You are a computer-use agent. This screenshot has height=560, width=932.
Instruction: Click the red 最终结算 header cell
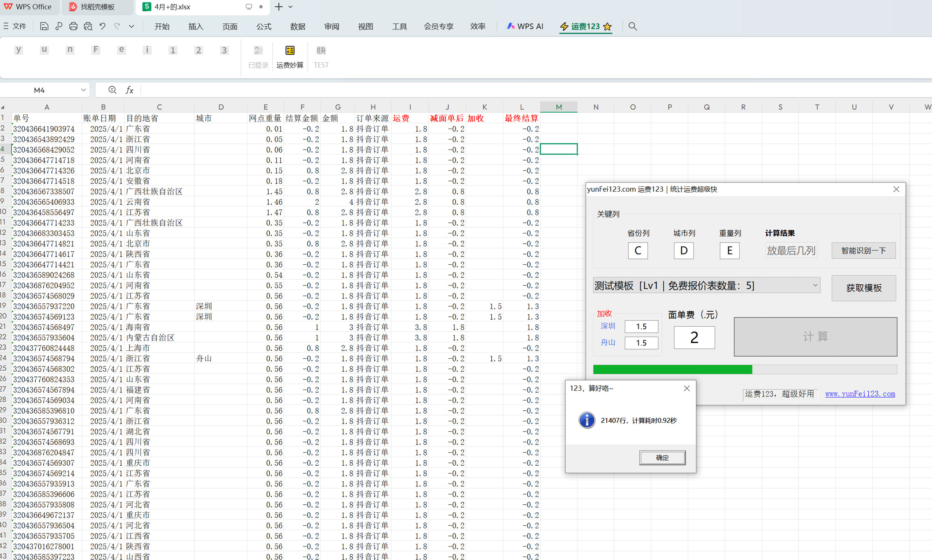click(521, 118)
